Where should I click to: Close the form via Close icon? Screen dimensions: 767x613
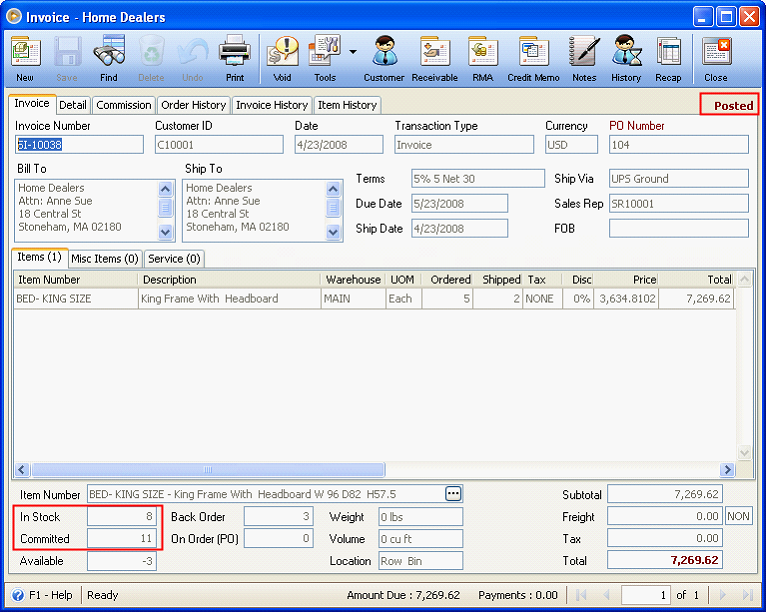coord(716,58)
